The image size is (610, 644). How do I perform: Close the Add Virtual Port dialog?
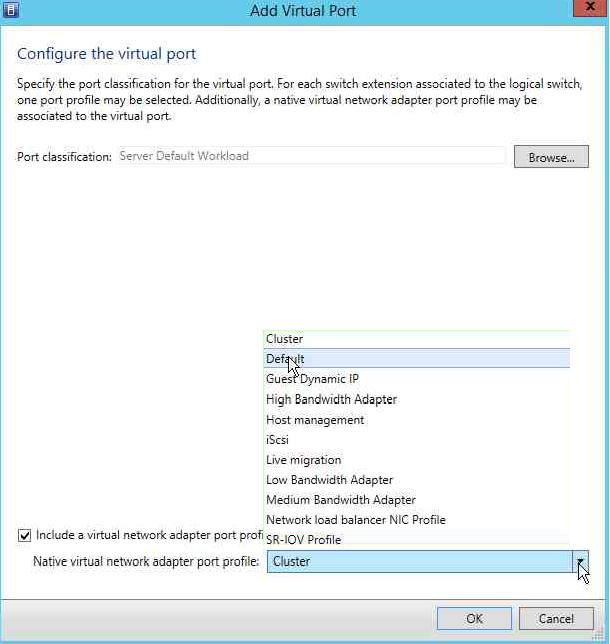(x=590, y=7)
